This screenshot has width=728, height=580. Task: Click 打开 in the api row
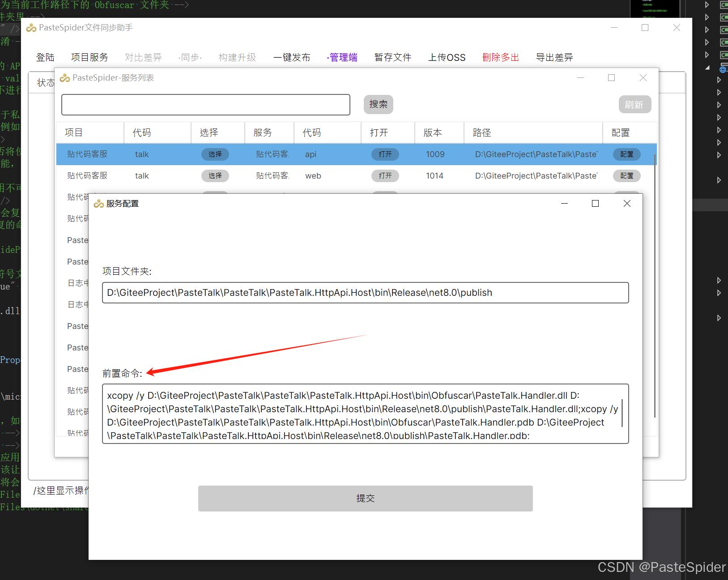click(x=385, y=154)
